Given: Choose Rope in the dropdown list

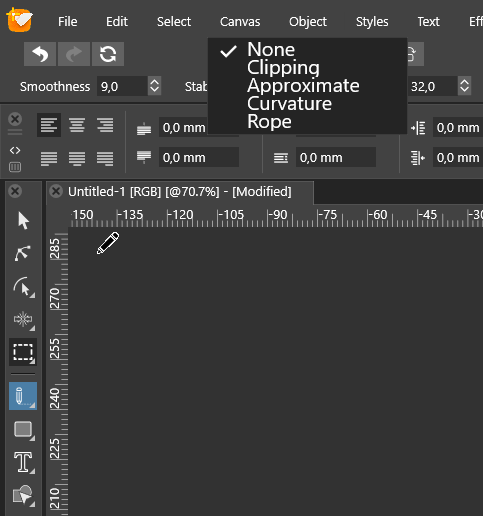Looking at the screenshot, I should tap(307, 121).
